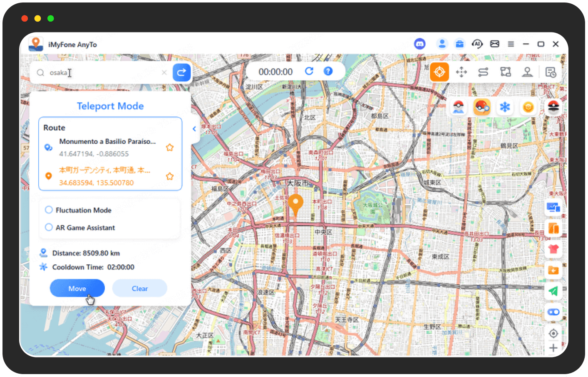Click the green paper plane icon

(553, 291)
